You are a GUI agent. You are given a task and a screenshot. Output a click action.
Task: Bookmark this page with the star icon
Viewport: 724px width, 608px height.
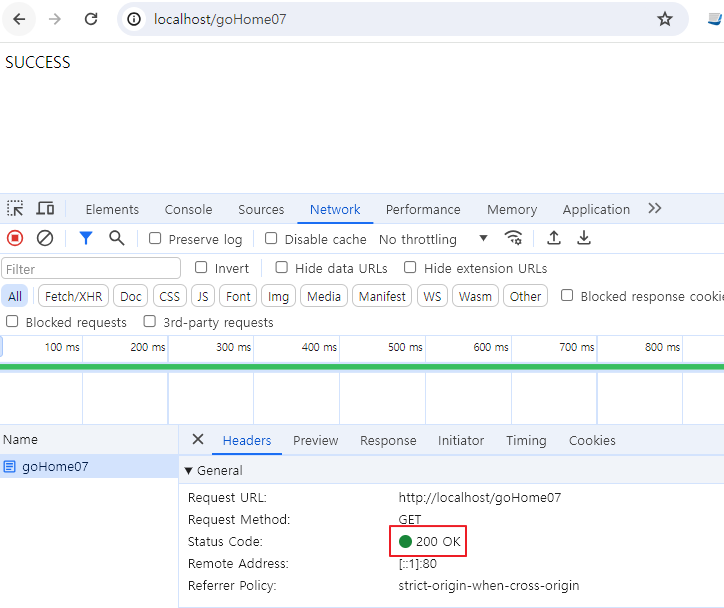665,19
